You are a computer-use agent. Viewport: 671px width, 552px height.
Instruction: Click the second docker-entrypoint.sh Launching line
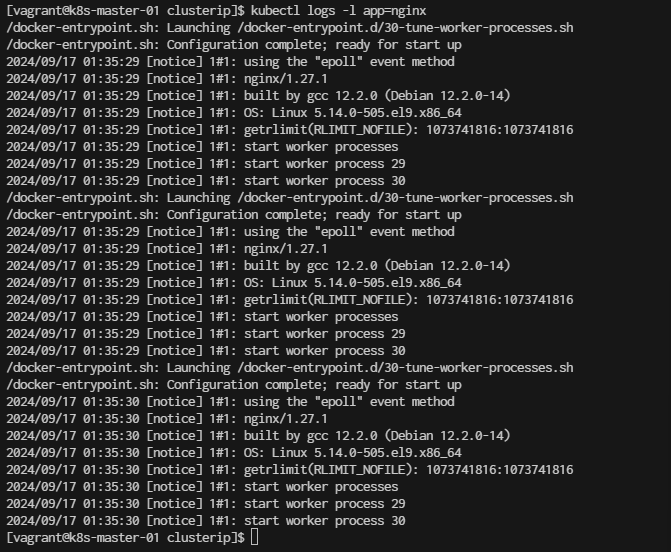(x=290, y=198)
